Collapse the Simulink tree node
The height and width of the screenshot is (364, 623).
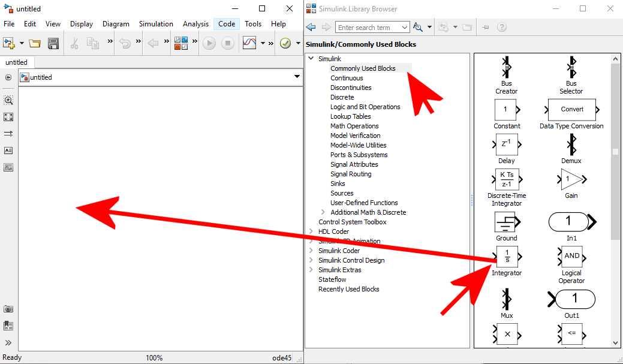(x=311, y=58)
